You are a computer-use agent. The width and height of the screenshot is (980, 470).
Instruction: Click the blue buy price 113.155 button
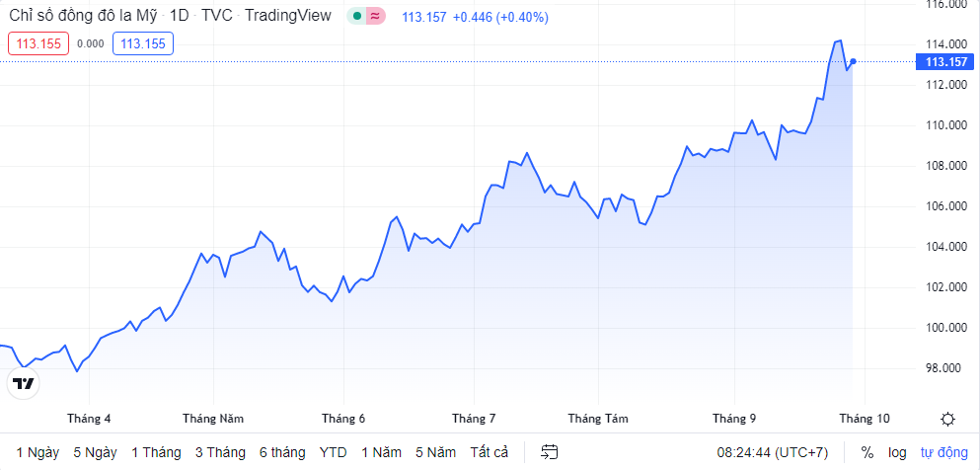pyautogui.click(x=143, y=42)
